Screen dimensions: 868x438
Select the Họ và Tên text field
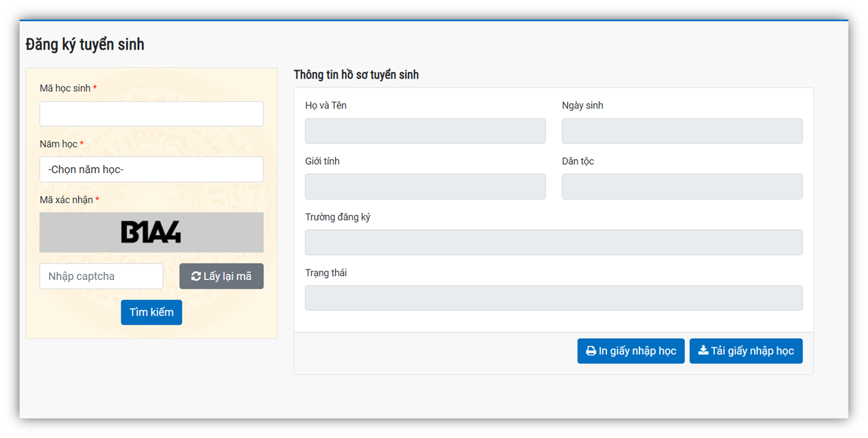425,131
